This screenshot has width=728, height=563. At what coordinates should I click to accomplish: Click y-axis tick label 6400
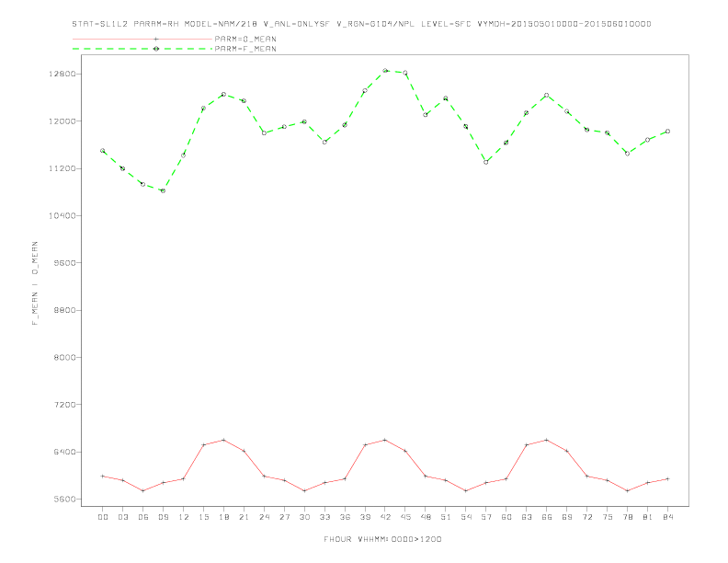point(64,452)
